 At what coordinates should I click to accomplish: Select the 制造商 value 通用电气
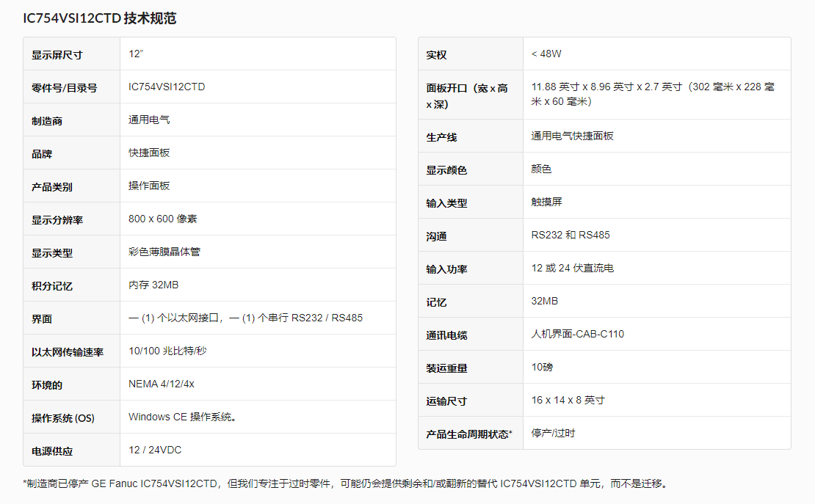(x=147, y=120)
